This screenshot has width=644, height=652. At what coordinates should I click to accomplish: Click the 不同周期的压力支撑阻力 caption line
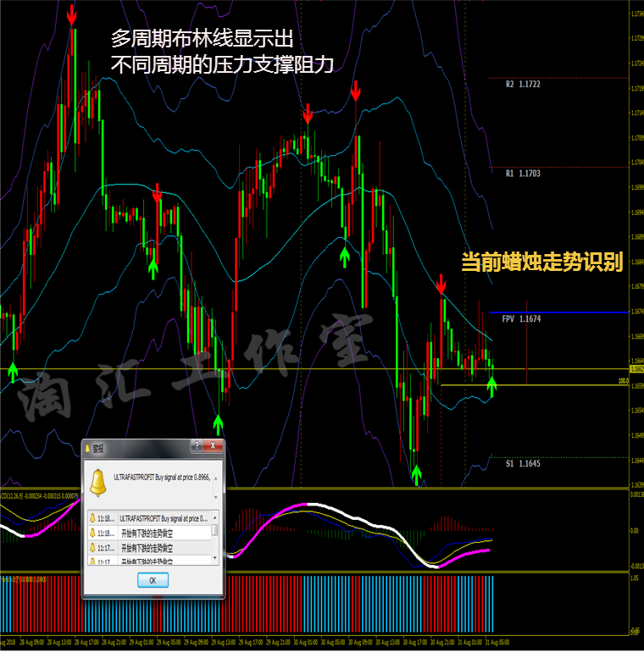pos(222,64)
